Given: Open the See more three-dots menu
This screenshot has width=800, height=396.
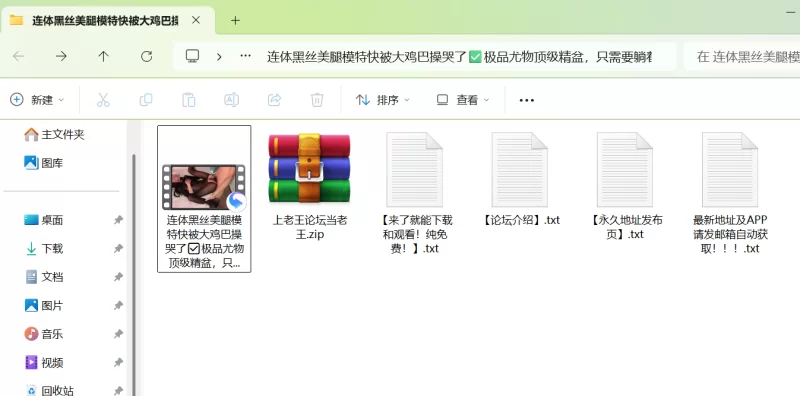Looking at the screenshot, I should pyautogui.click(x=527, y=100).
